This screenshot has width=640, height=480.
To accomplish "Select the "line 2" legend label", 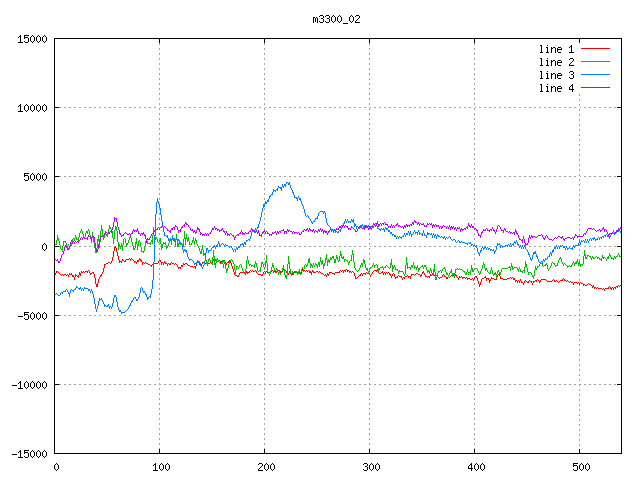I will 557,62.
